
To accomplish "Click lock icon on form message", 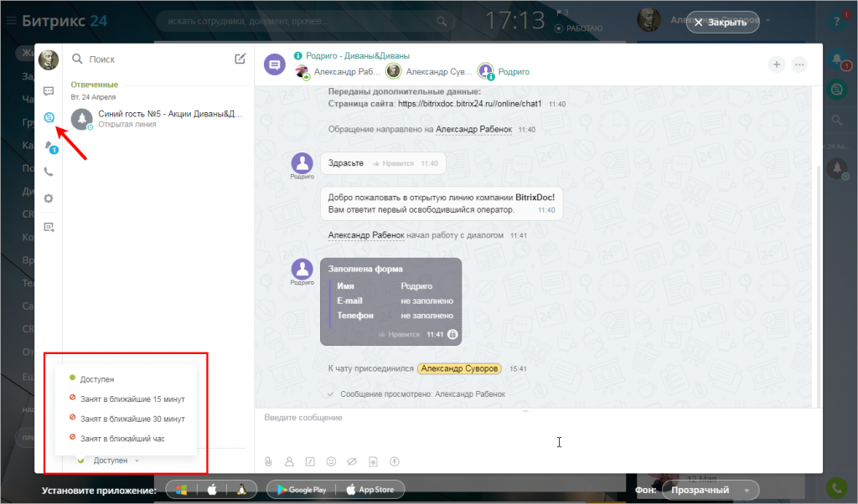I will point(452,334).
